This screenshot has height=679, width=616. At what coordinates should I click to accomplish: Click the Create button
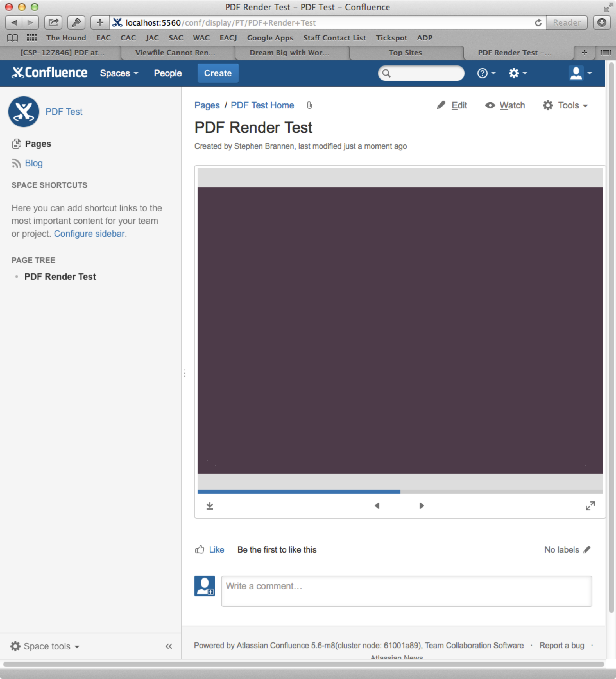coord(218,73)
